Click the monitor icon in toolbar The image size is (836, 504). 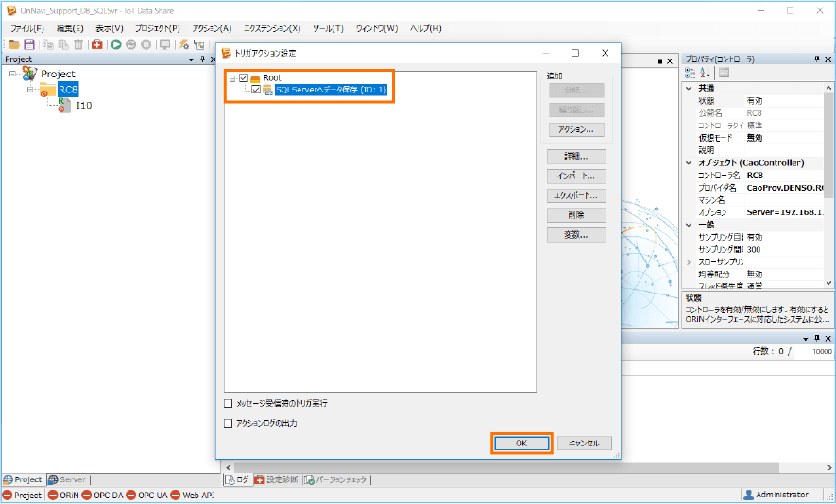pos(165,44)
